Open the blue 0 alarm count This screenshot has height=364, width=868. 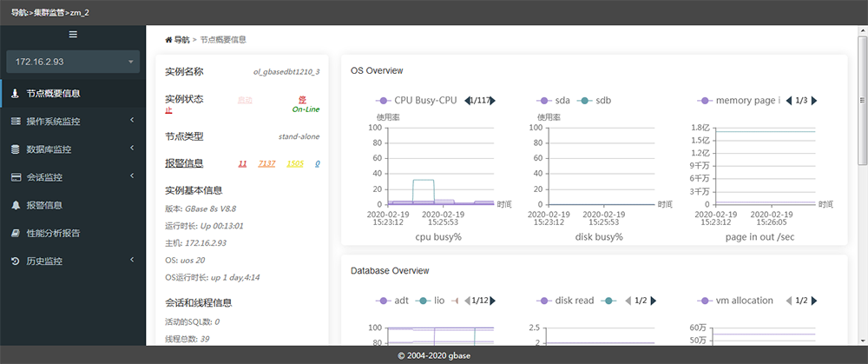pos(318,164)
